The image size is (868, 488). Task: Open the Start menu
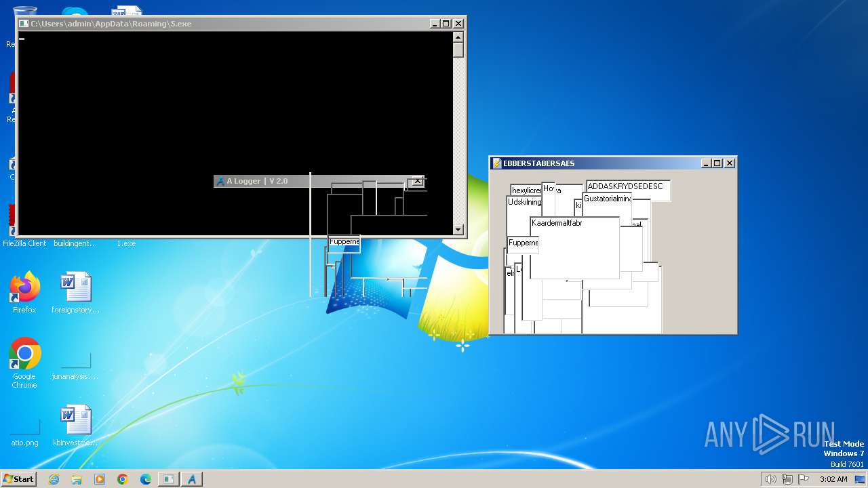(x=19, y=479)
